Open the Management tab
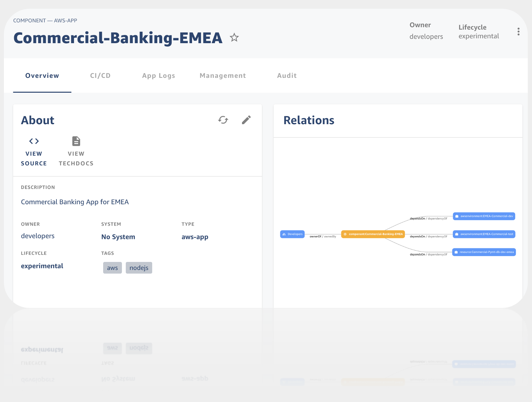The height and width of the screenshot is (402, 532). [x=223, y=76]
